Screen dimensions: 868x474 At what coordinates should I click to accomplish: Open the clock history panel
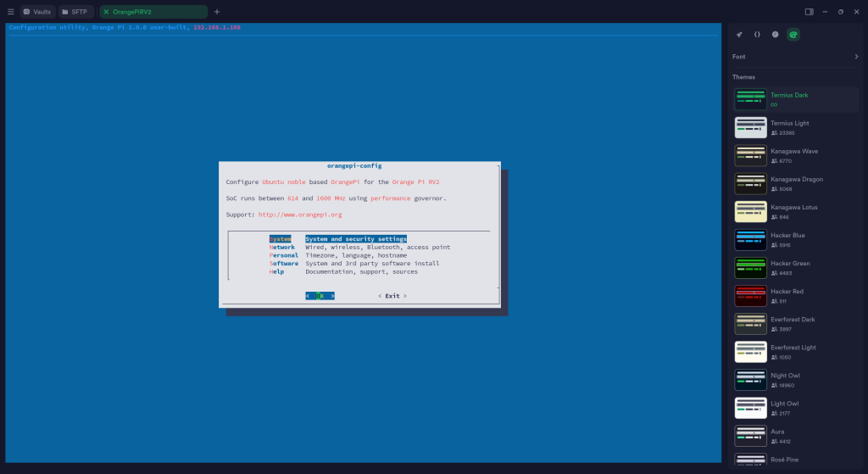[775, 35]
